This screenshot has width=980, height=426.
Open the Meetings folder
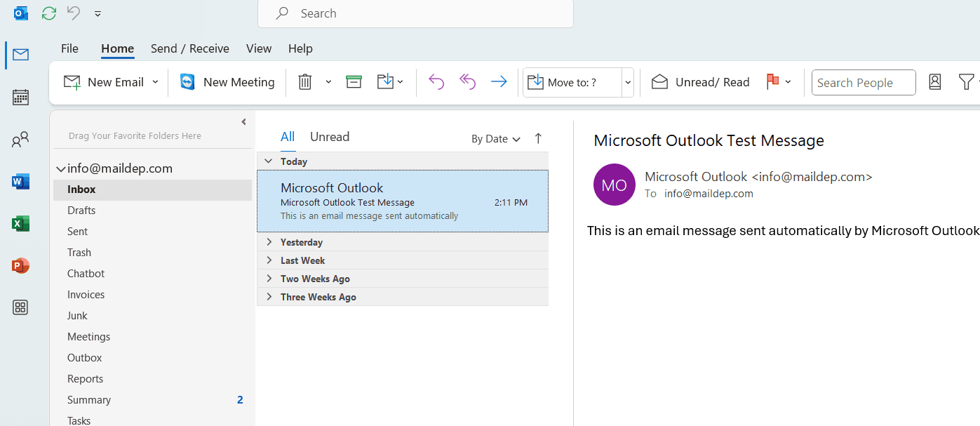[152, 337]
